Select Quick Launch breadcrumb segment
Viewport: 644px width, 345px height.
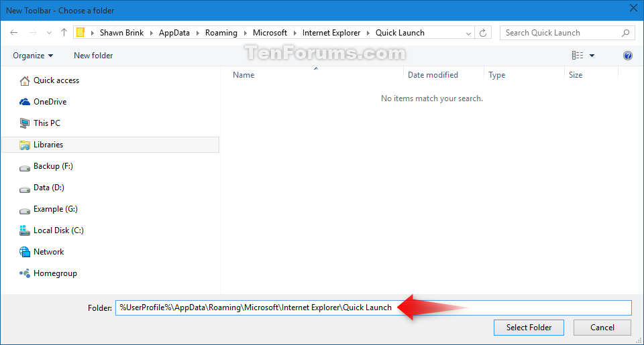click(x=400, y=33)
